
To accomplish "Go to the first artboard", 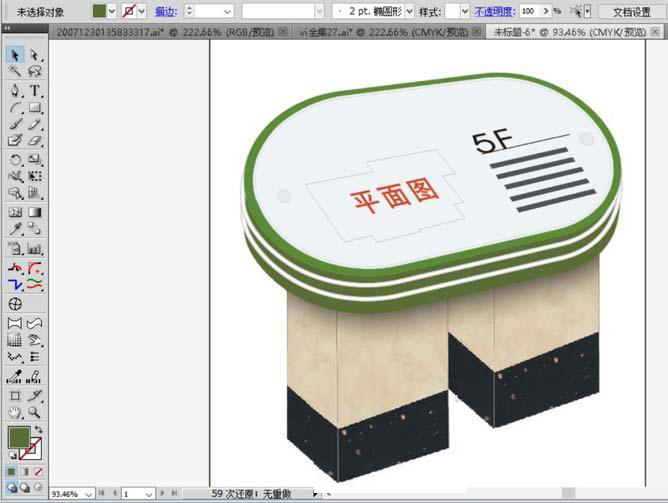I will point(101,493).
